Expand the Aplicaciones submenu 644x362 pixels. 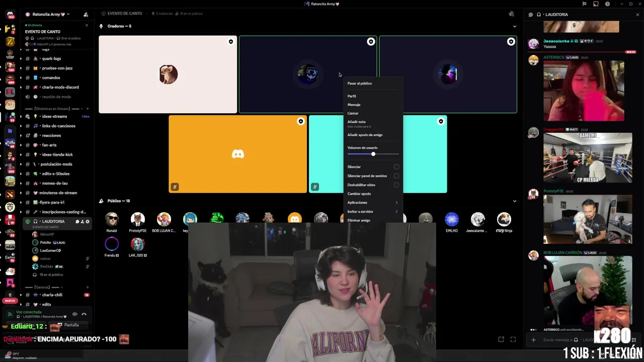(x=373, y=203)
